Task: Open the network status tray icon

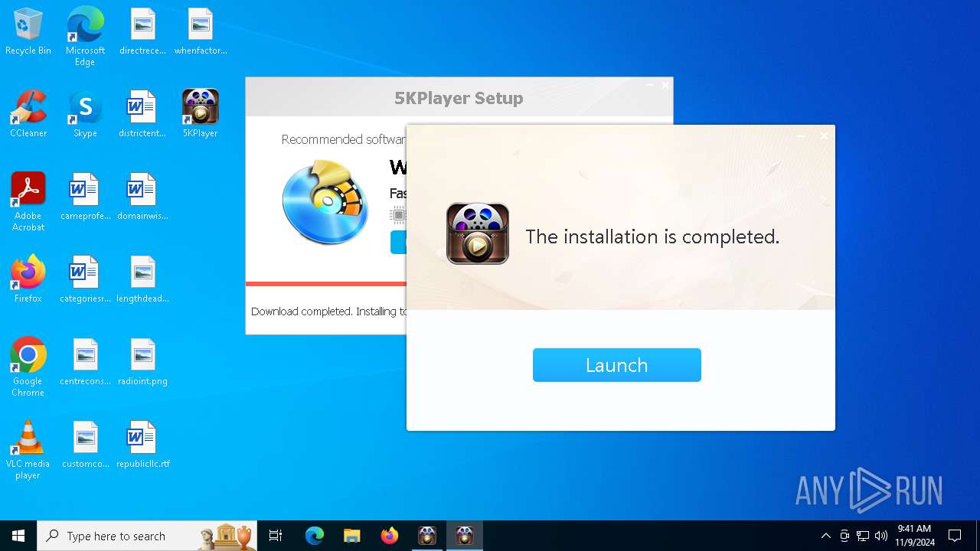Action: 863,536
